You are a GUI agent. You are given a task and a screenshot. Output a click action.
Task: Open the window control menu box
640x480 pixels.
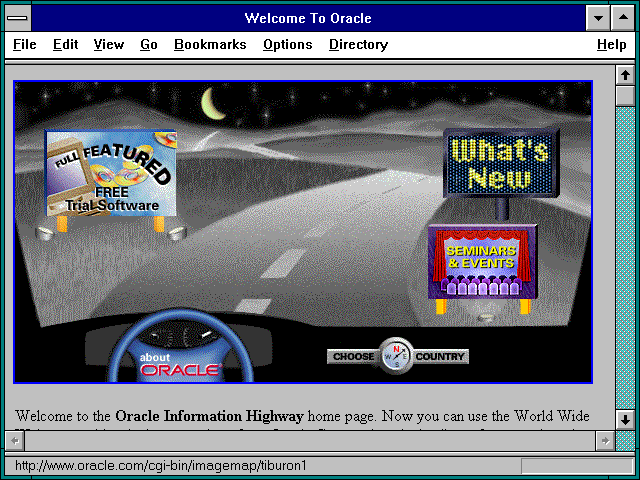pos(18,18)
